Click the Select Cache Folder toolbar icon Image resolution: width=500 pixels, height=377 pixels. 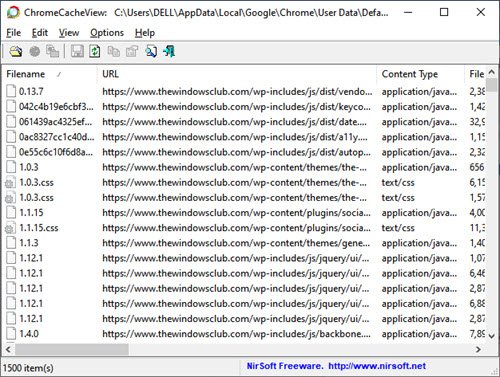16,52
